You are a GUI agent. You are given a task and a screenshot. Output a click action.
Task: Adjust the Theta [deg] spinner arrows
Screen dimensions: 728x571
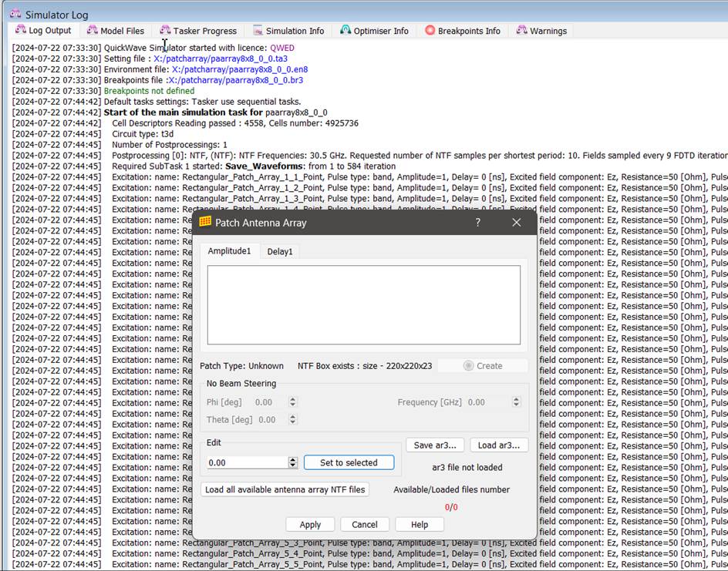(x=292, y=419)
